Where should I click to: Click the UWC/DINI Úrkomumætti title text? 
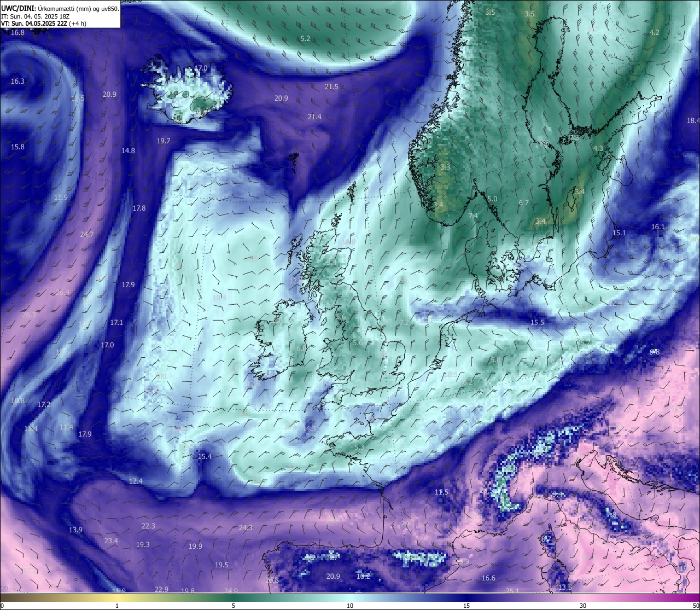pos(60,9)
